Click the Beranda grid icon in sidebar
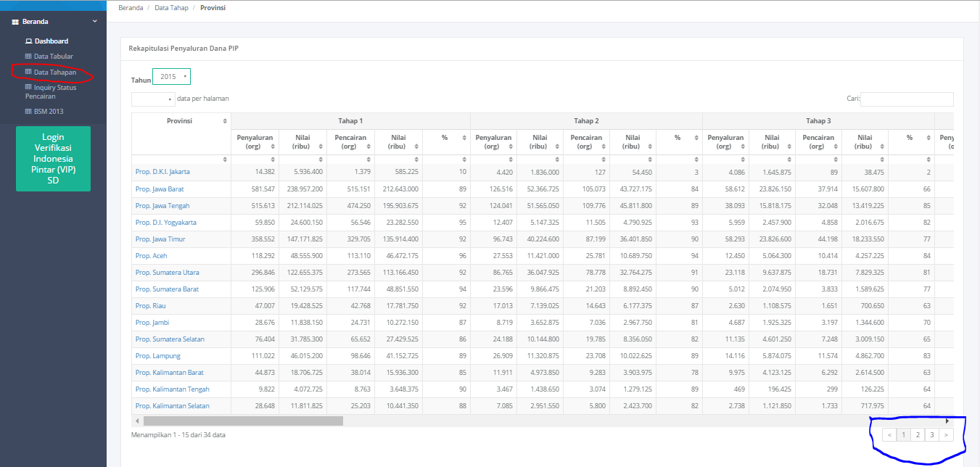The width and height of the screenshot is (980, 467). (x=15, y=22)
